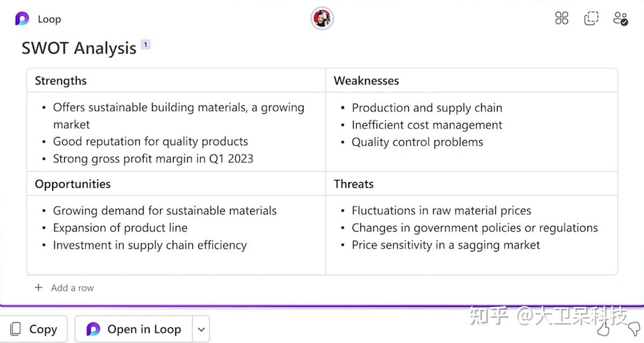Click the Copy button
Screen dimensions: 644x343
(34, 329)
